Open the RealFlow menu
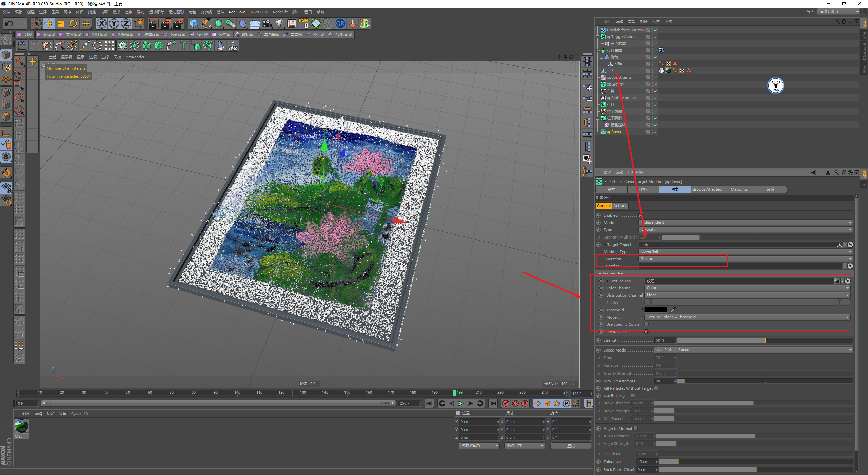Screen dimensions: 868x475 tap(236, 12)
